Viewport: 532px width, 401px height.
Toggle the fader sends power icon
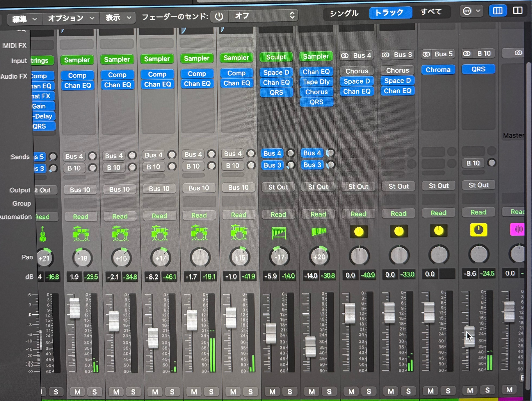click(x=219, y=17)
